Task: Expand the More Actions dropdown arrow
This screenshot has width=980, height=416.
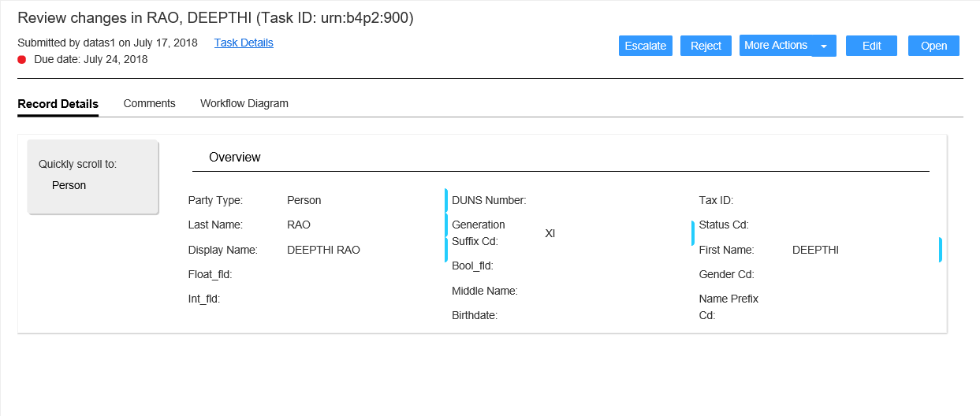Action: pyautogui.click(x=824, y=46)
